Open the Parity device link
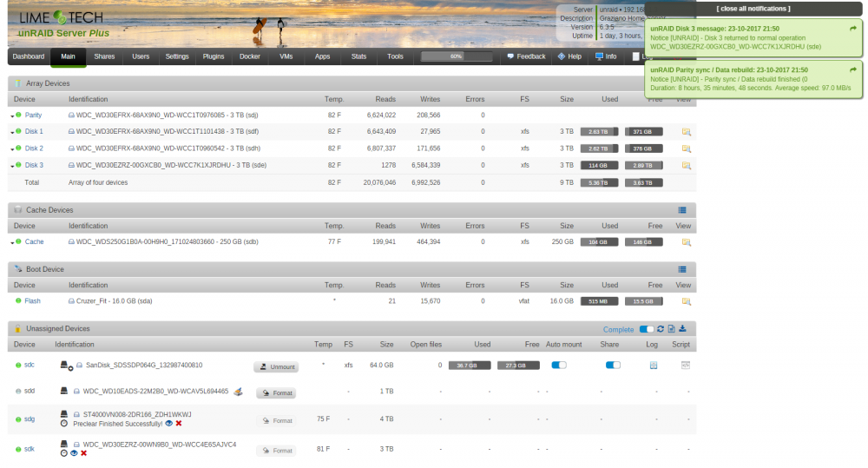 click(33, 115)
